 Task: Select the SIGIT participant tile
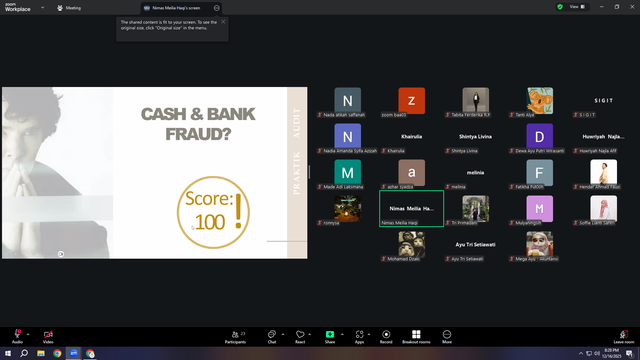pyautogui.click(x=604, y=102)
